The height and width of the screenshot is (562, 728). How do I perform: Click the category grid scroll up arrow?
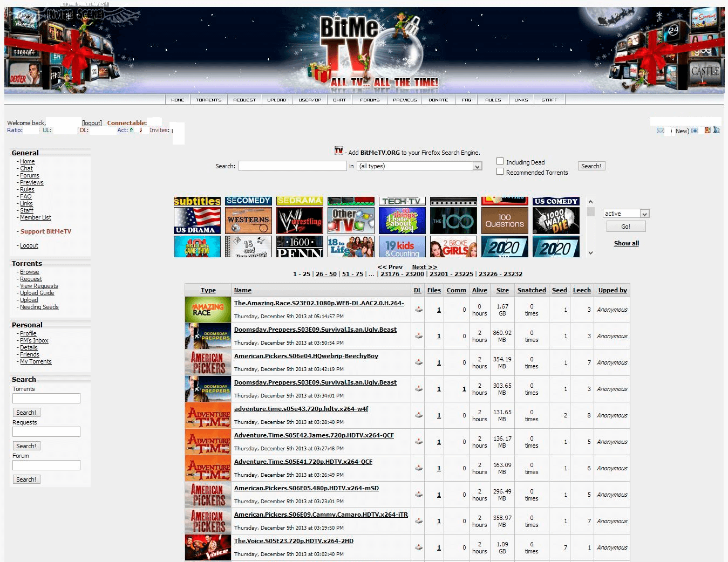tap(590, 202)
